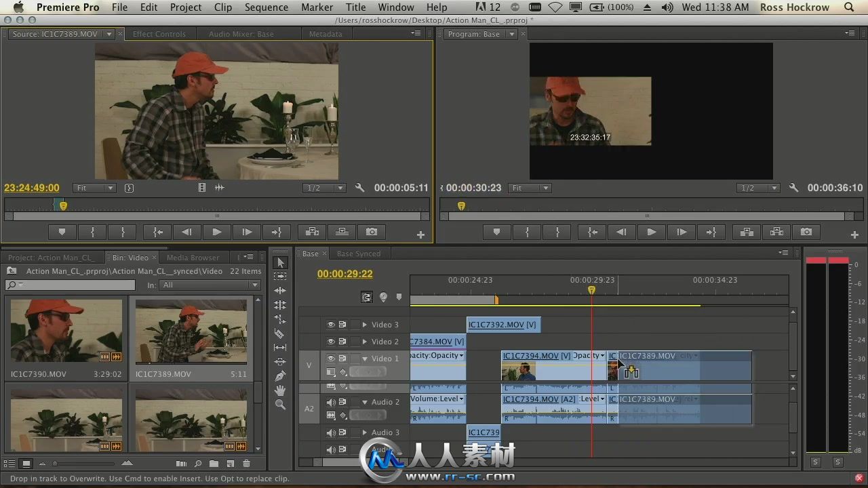This screenshot has width=868, height=488.
Task: Switch Project panel to list view
Action: [9, 464]
